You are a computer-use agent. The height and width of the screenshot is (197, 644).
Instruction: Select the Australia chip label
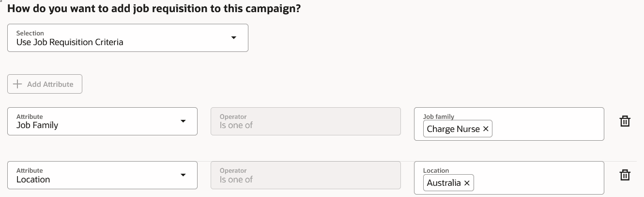(x=444, y=183)
